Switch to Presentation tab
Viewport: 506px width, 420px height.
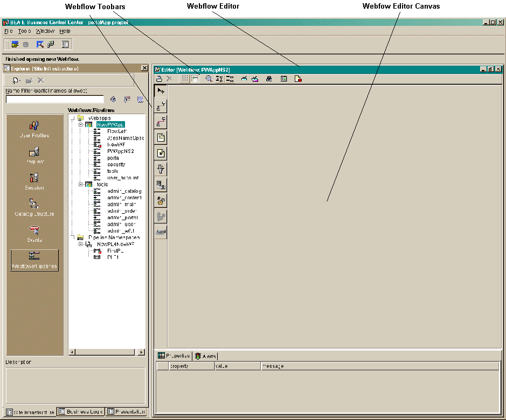[127, 411]
